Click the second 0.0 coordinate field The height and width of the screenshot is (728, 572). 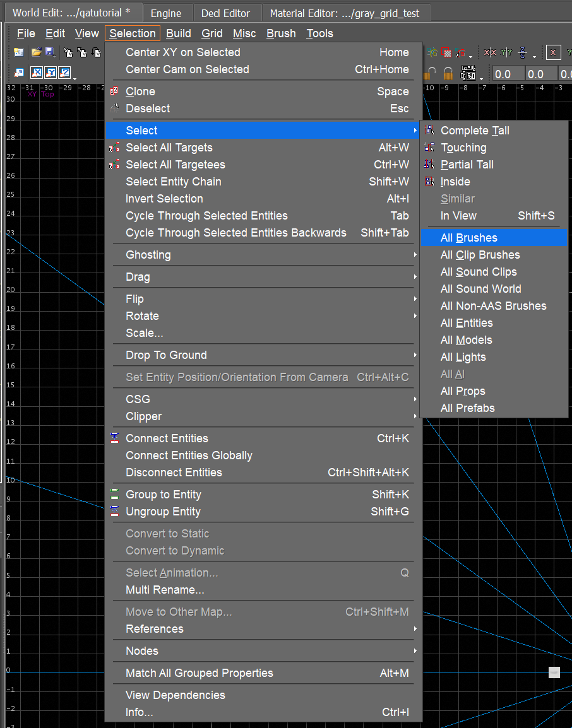pyautogui.click(x=541, y=74)
